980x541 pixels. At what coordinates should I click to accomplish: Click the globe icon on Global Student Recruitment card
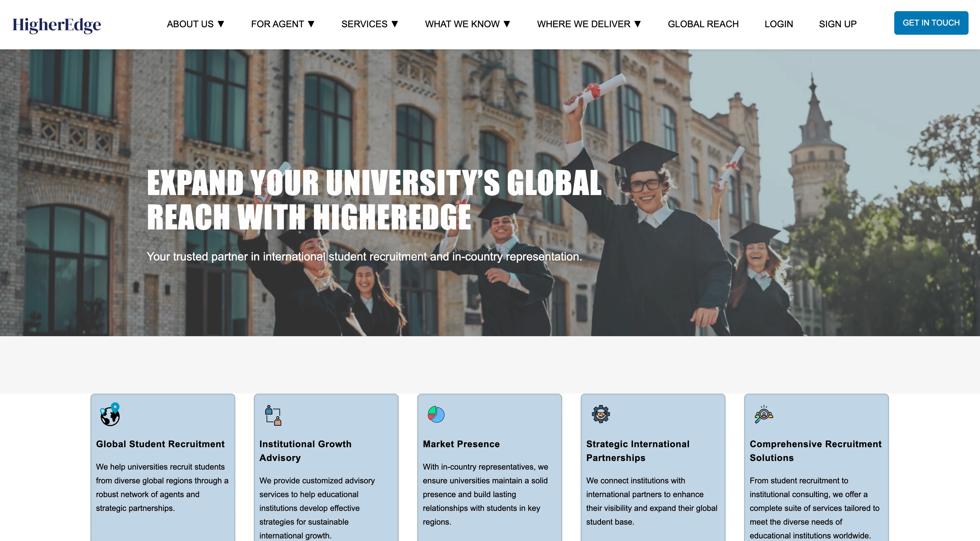tap(110, 414)
